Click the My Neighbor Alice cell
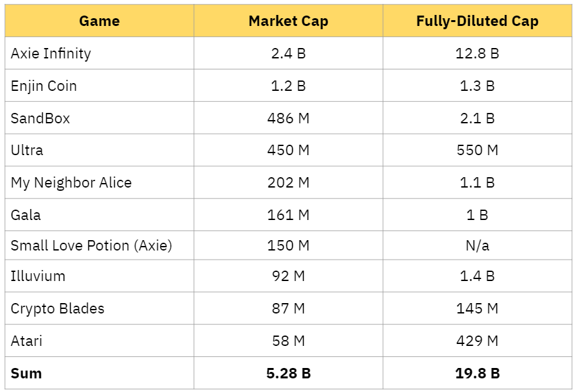Screen dimensions: 575x392 71,183
